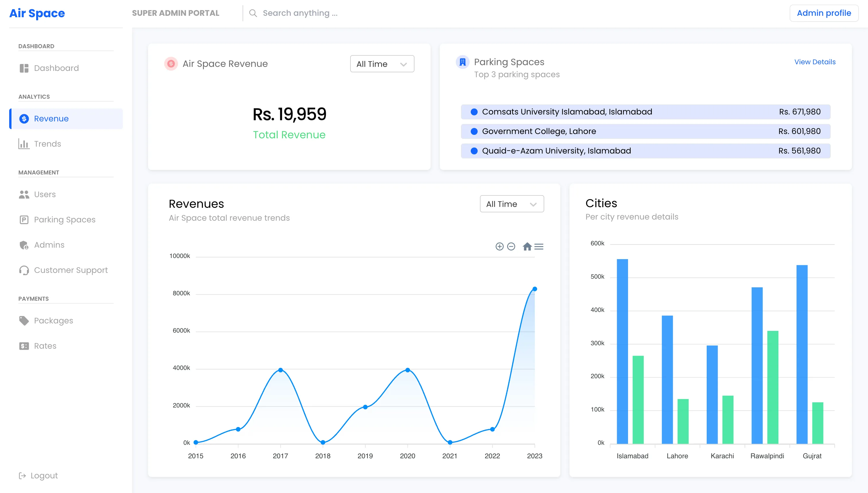The width and height of the screenshot is (868, 493).
Task: Open the Rates payments page
Action: (45, 346)
